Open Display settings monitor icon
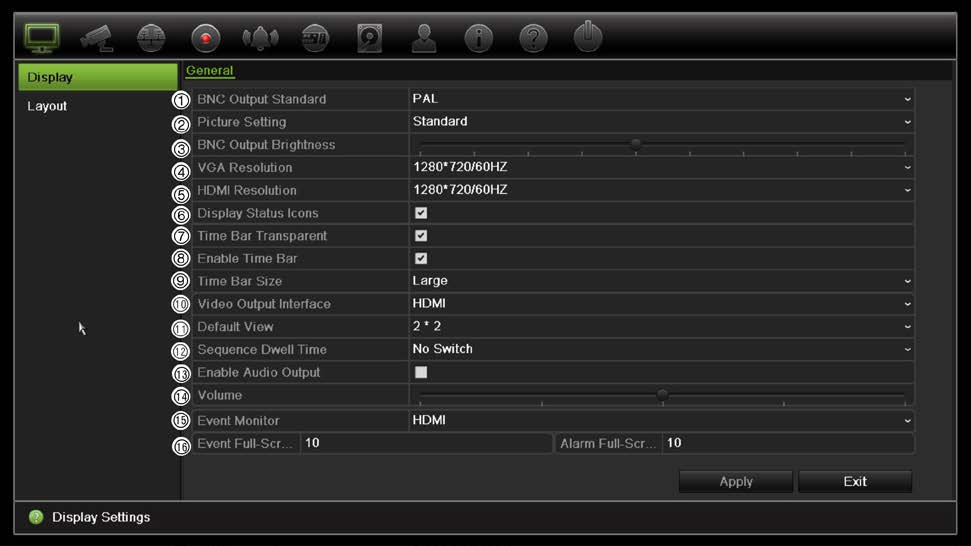 click(x=42, y=38)
